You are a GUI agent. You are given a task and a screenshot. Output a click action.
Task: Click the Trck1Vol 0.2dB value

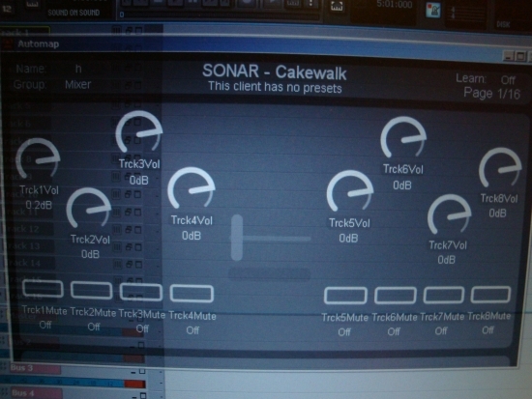39,205
